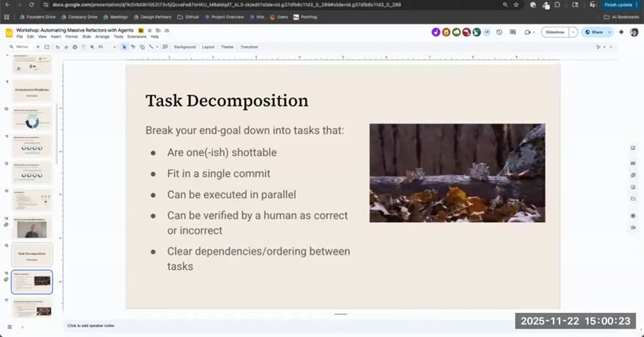The width and height of the screenshot is (644, 337).
Task: Open the Fit zoom level dropdown
Action: click(107, 47)
